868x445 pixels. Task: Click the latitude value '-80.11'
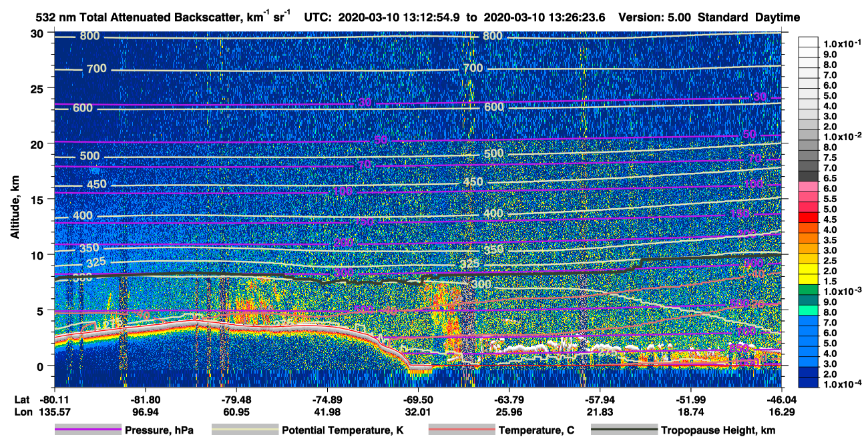[x=55, y=399]
